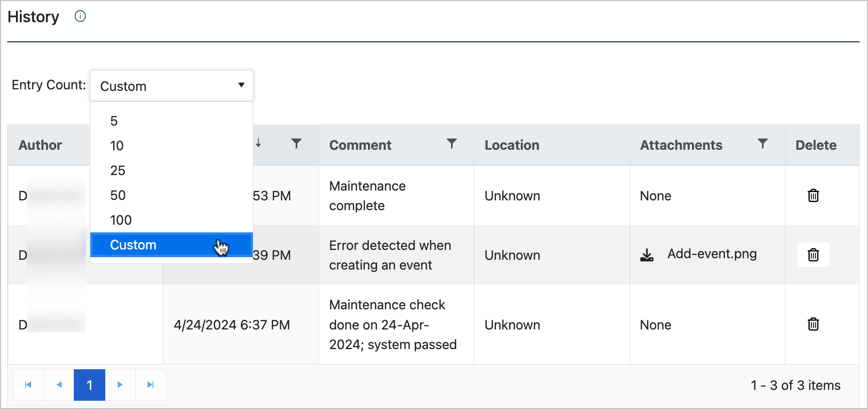This screenshot has width=868, height=409.
Task: Jump to the last page
Action: point(151,385)
